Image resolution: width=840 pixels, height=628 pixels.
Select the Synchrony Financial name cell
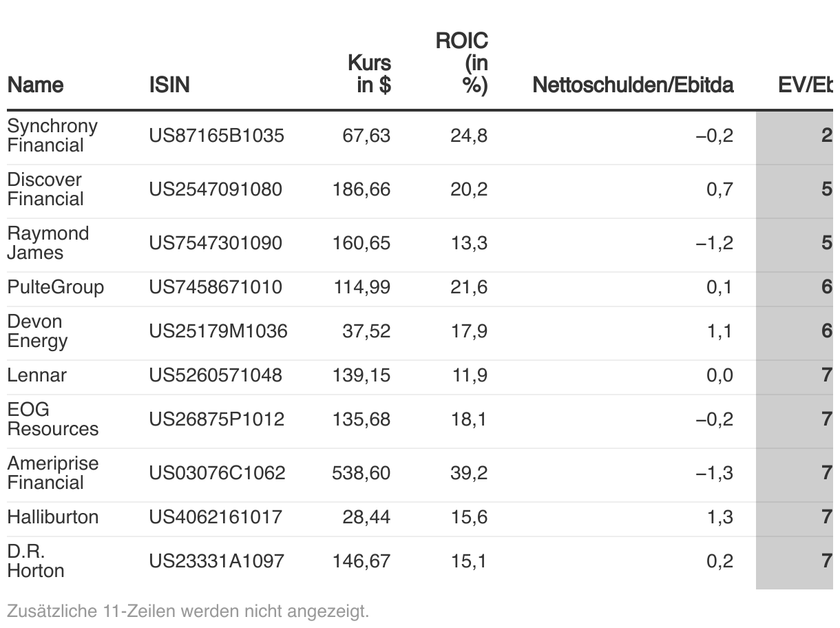[52, 136]
